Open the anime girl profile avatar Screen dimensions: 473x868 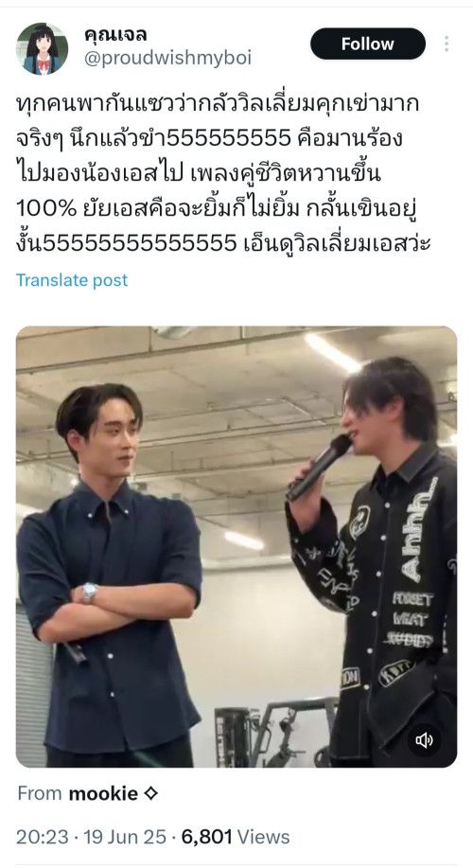(42, 48)
